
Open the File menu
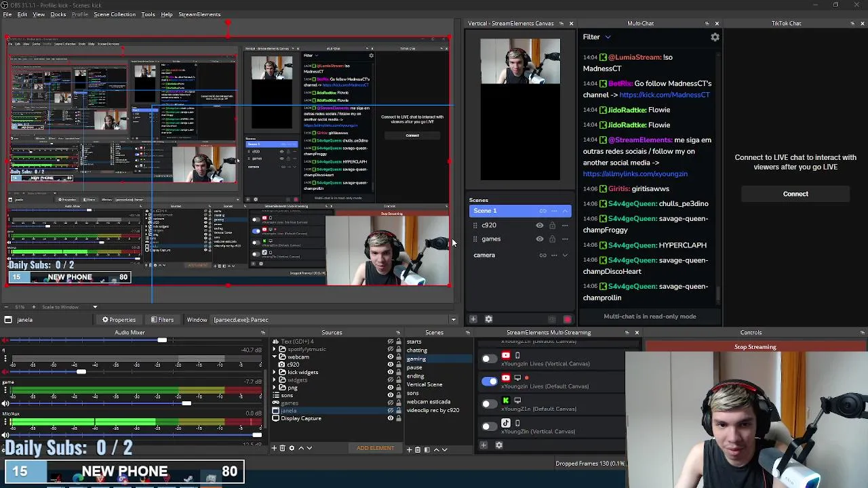7,14
